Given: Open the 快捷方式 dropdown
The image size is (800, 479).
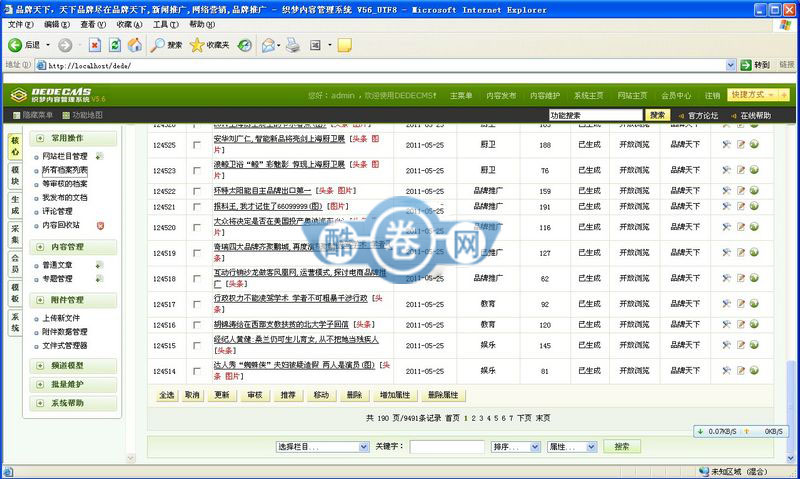Looking at the screenshot, I should click(753, 95).
